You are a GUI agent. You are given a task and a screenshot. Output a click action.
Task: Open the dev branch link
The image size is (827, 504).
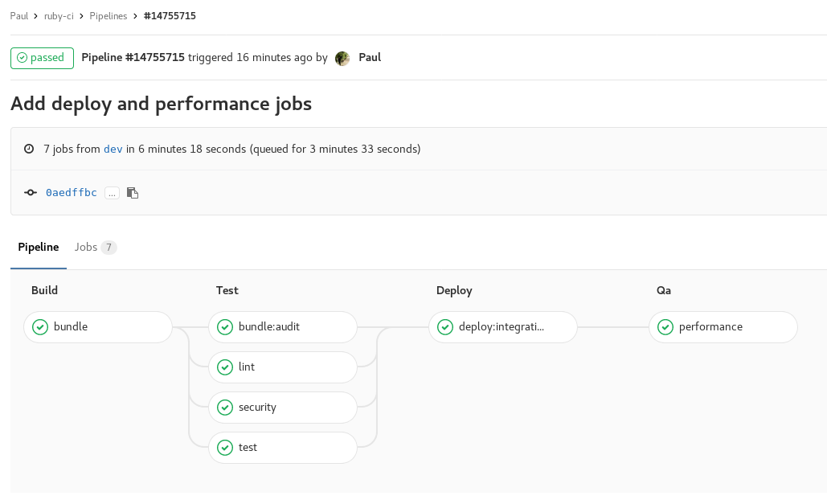tap(113, 149)
